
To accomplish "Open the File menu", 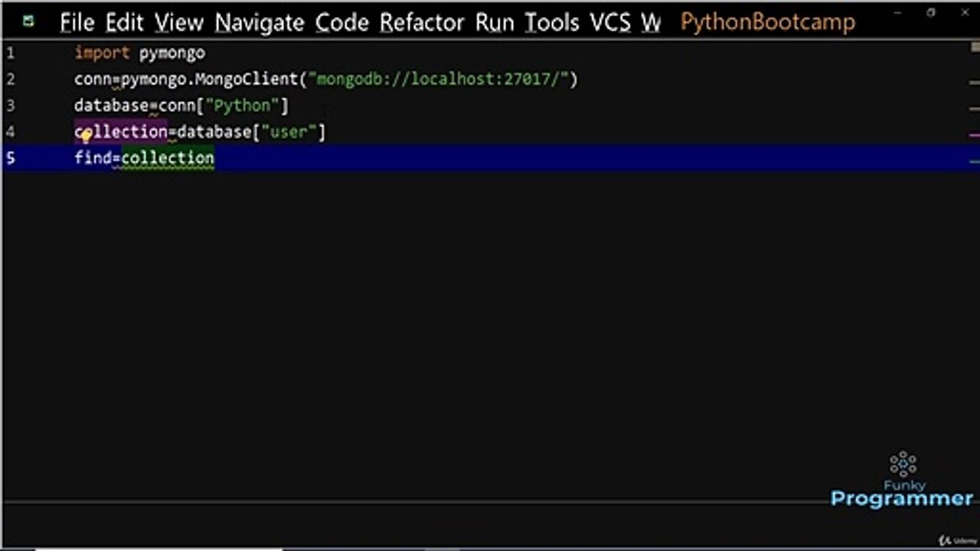I will [x=77, y=23].
